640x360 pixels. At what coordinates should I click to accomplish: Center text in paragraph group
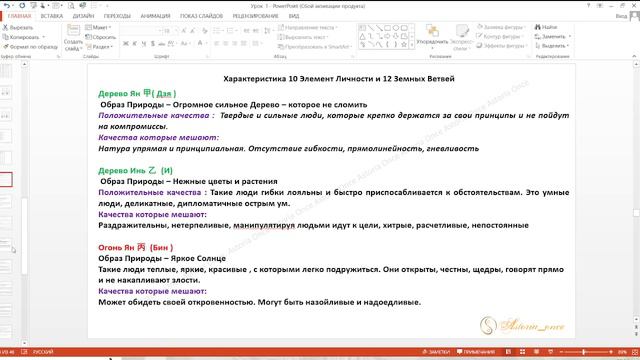click(225, 43)
